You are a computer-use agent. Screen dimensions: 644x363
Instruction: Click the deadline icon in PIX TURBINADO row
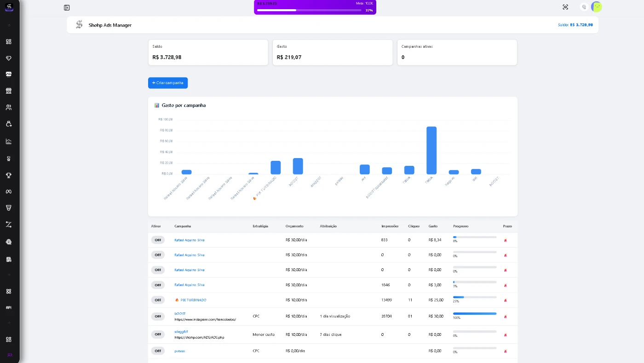(506, 300)
